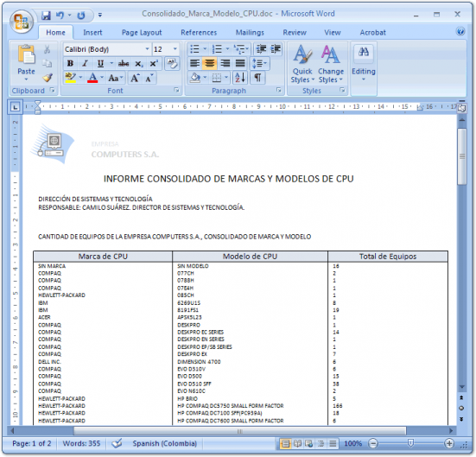Apply superscript formatting

154,63
